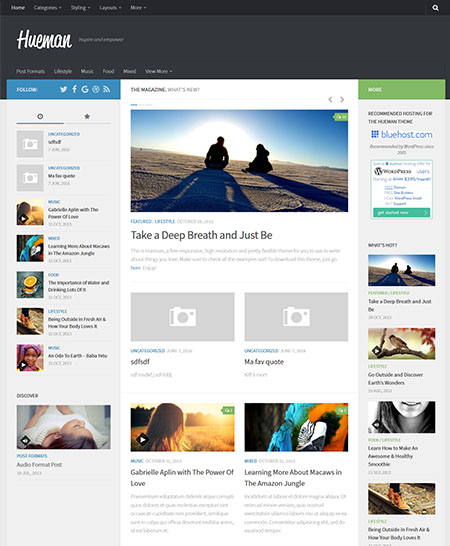Click the MUSIC category above Gabrielle Aplin headline
The width and height of the screenshot is (450, 546).
click(137, 461)
